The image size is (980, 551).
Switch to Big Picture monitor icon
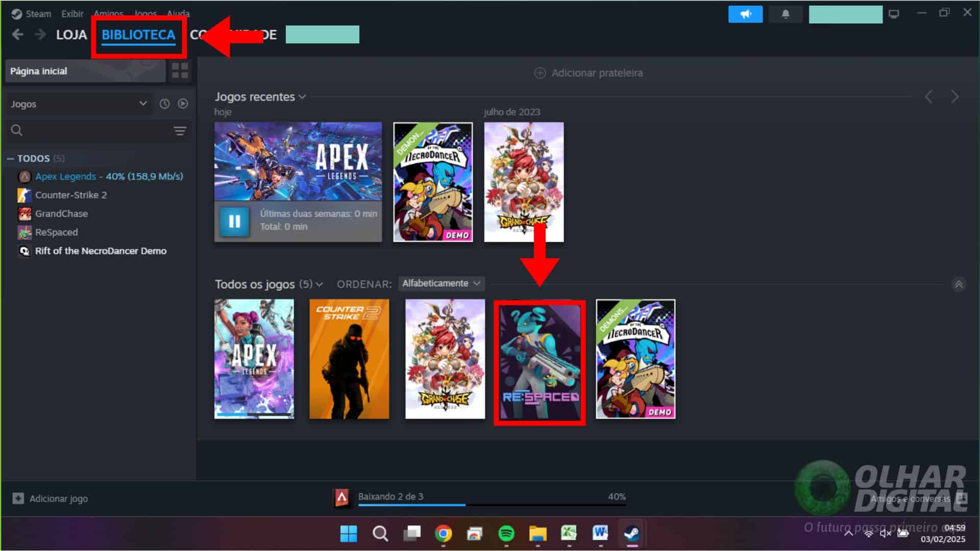pos(894,14)
